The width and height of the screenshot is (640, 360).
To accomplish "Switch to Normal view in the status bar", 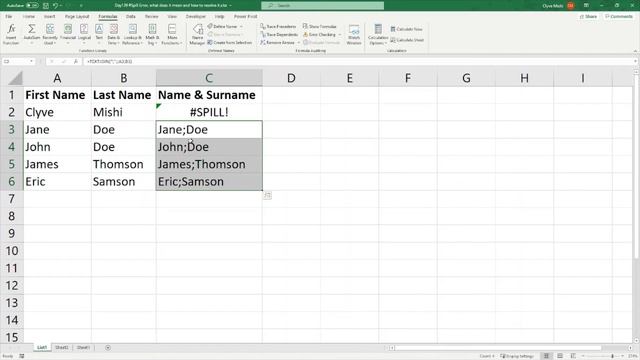I will [546, 356].
